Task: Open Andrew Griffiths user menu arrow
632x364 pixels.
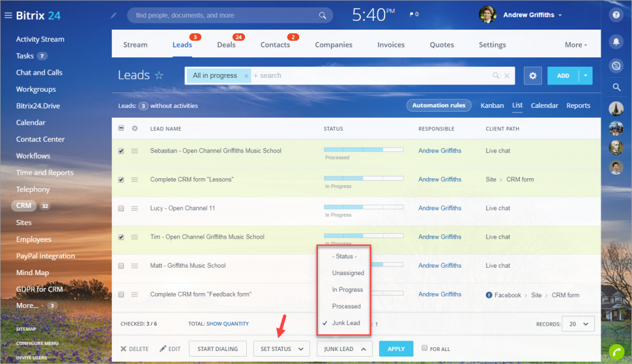Action: point(560,15)
